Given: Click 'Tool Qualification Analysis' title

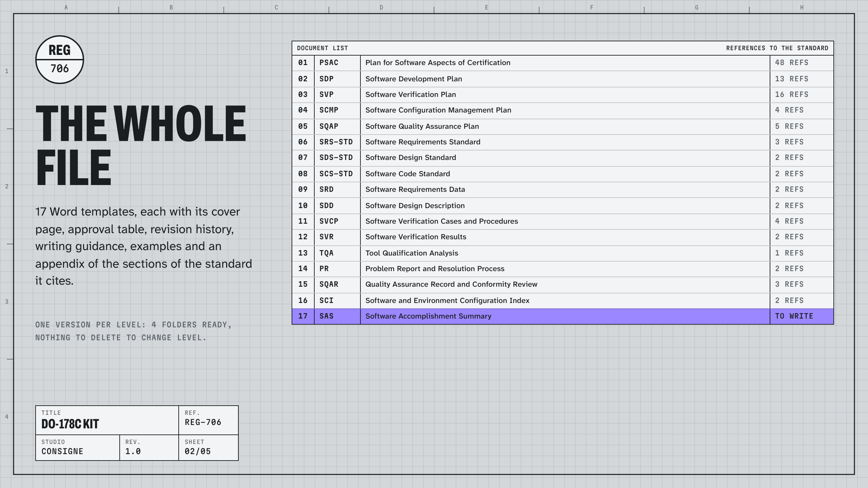Looking at the screenshot, I should click(x=412, y=253).
